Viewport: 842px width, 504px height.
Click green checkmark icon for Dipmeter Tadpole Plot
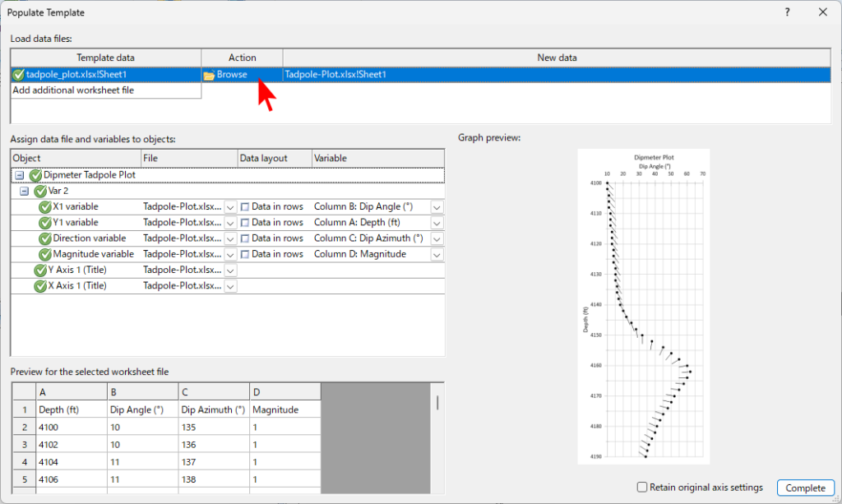click(x=35, y=175)
